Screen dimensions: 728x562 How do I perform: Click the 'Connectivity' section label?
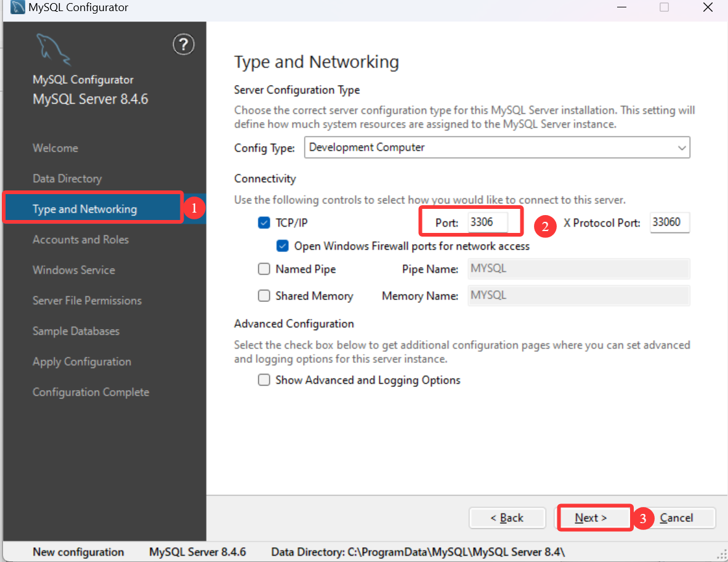coord(265,179)
